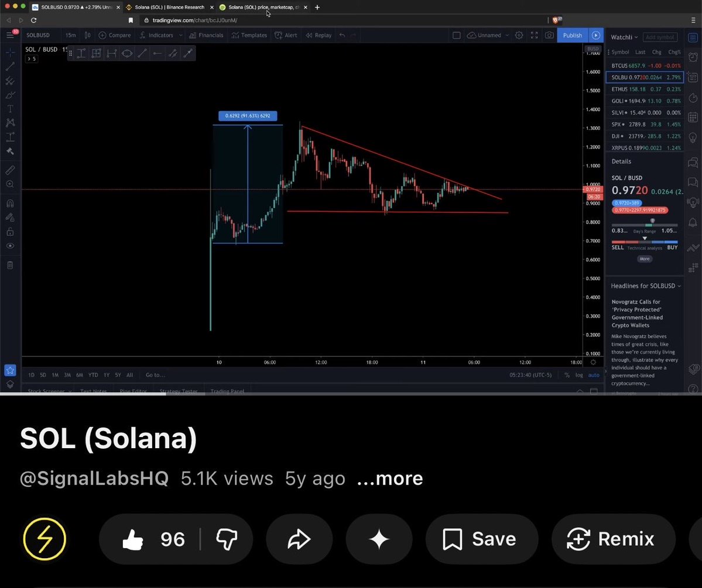Seek using the video progress bar
The width and height of the screenshot is (702, 588).
[351, 394]
